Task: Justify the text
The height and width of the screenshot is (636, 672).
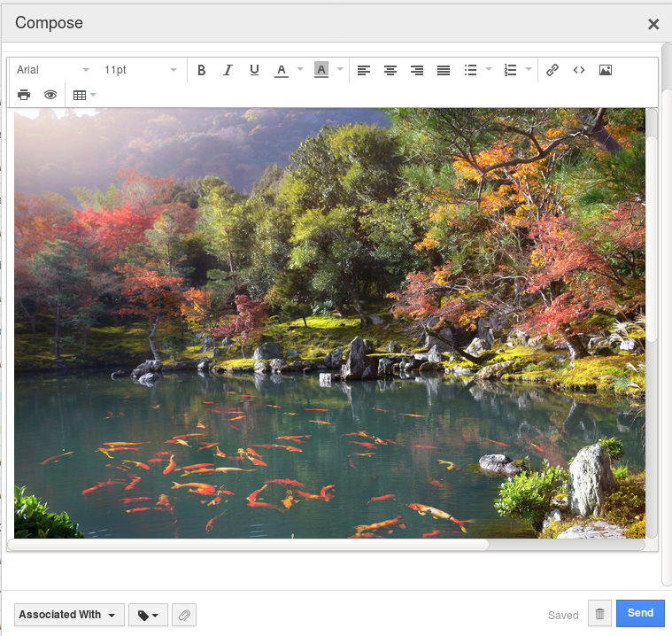Action: click(444, 70)
